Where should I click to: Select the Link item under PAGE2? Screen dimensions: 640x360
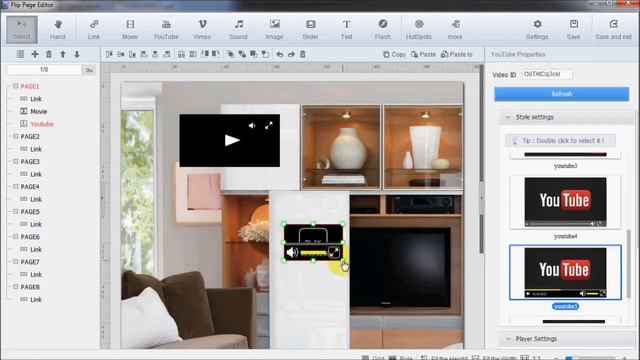click(36, 149)
